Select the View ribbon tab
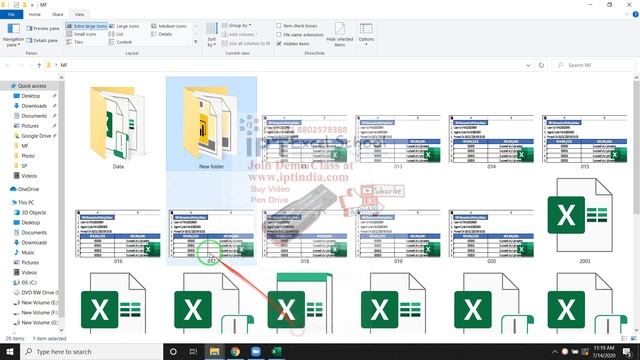640x360 pixels. 80,14
